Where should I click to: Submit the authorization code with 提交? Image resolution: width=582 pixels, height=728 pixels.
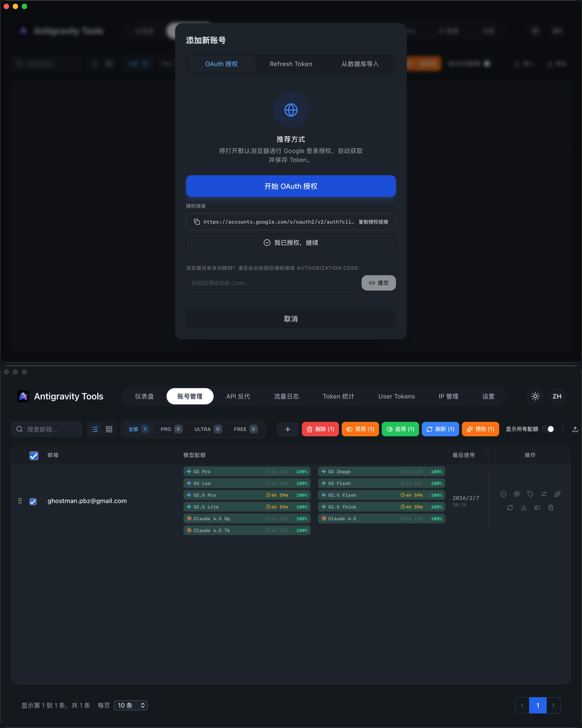pyautogui.click(x=378, y=283)
